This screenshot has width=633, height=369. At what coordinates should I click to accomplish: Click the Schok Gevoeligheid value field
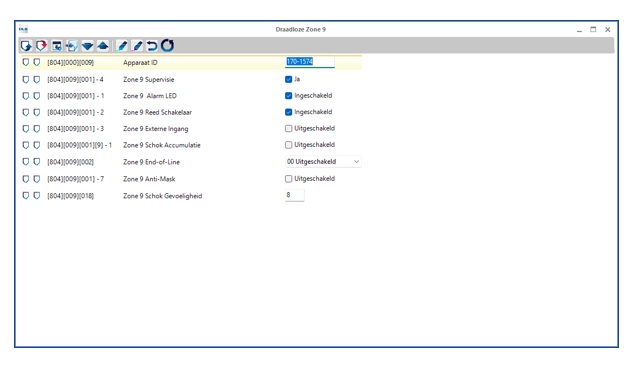[295, 195]
